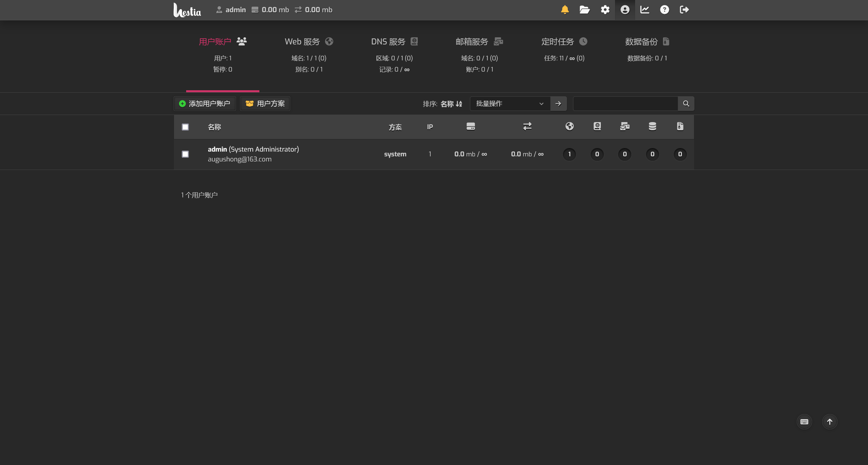Log out using the exit icon
This screenshot has height=465, width=868.
[x=684, y=10]
